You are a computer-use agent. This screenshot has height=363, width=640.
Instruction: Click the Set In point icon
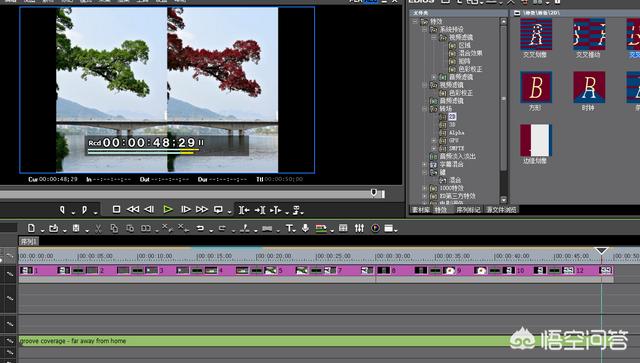[62, 209]
